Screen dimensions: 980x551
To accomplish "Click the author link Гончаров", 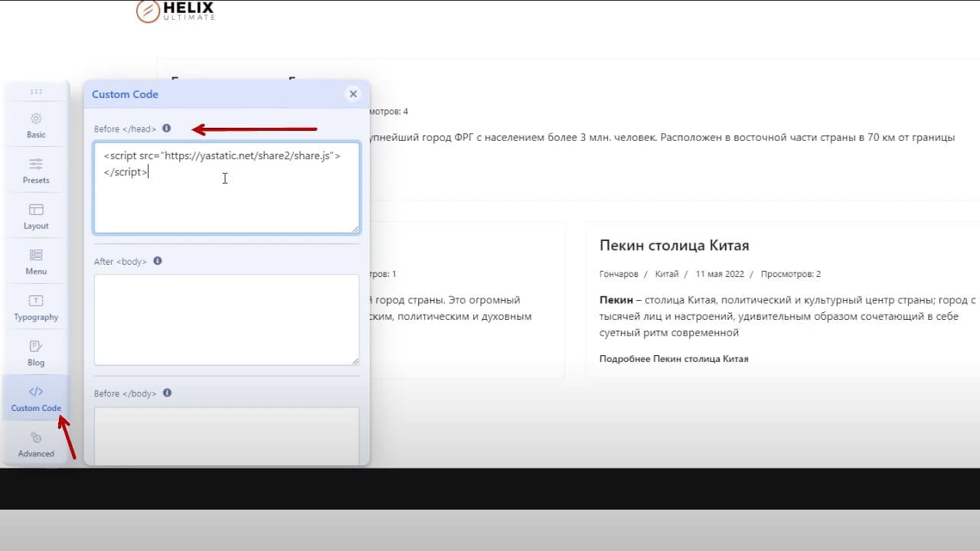I will coord(619,274).
